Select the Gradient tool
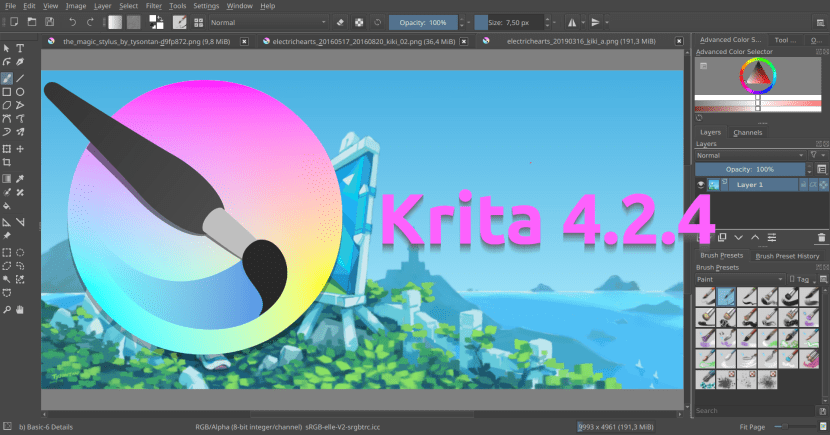This screenshot has height=435, width=830. tap(7, 179)
